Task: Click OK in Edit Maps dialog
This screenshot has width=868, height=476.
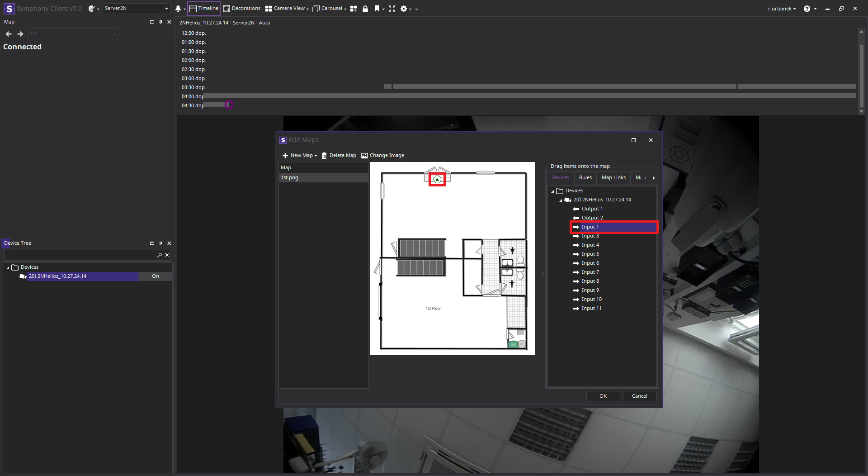Action: pos(603,396)
